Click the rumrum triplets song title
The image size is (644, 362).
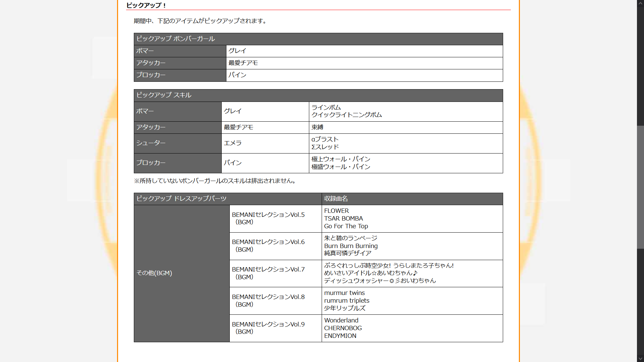pos(347,301)
